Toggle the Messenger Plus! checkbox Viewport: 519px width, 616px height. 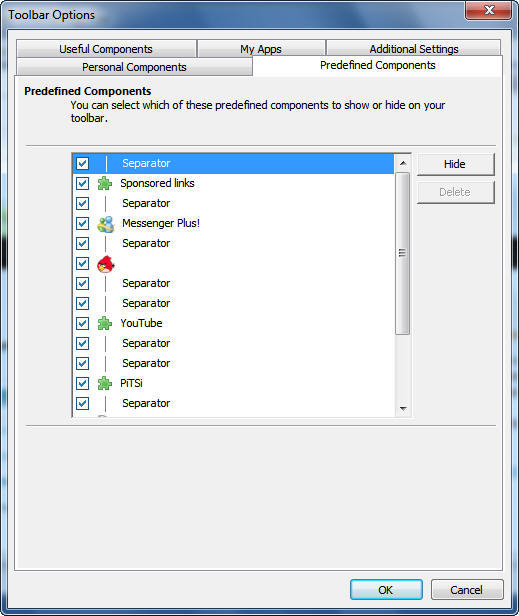(x=83, y=224)
